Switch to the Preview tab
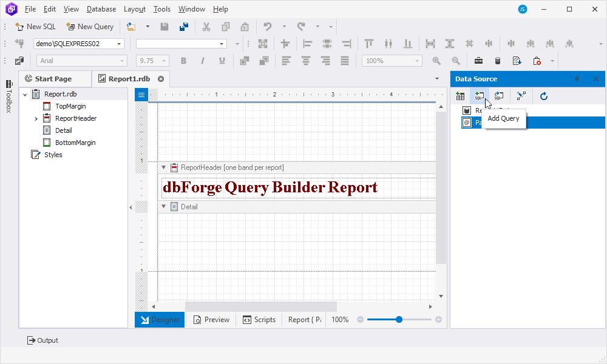607x364 pixels. [211, 320]
